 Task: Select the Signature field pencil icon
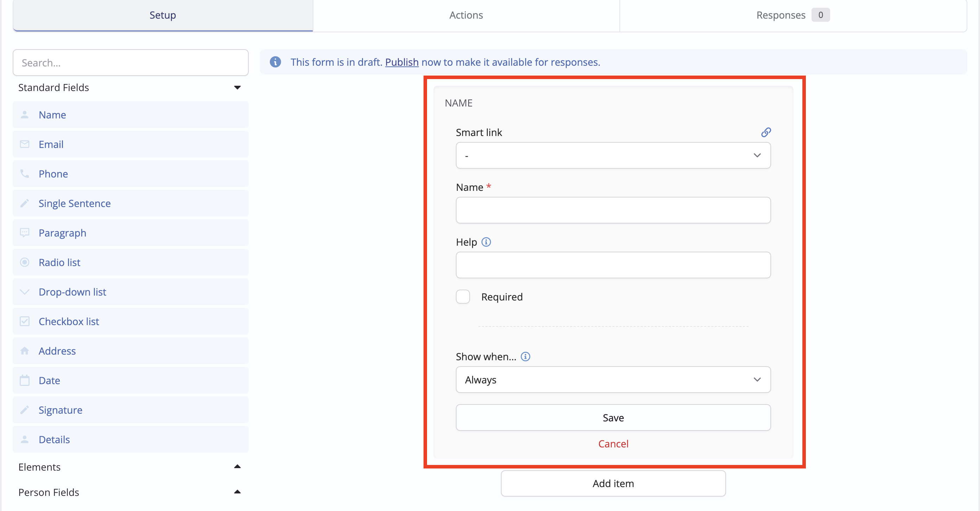[25, 410]
